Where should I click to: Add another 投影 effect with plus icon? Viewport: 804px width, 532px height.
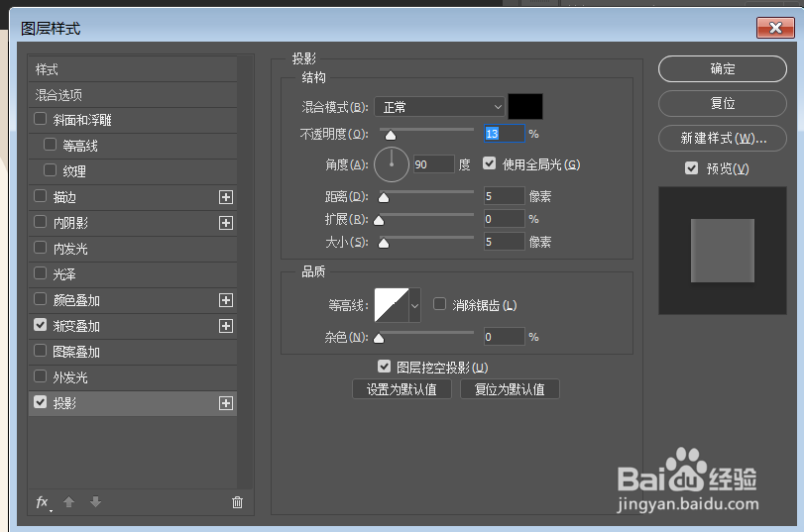pos(226,403)
